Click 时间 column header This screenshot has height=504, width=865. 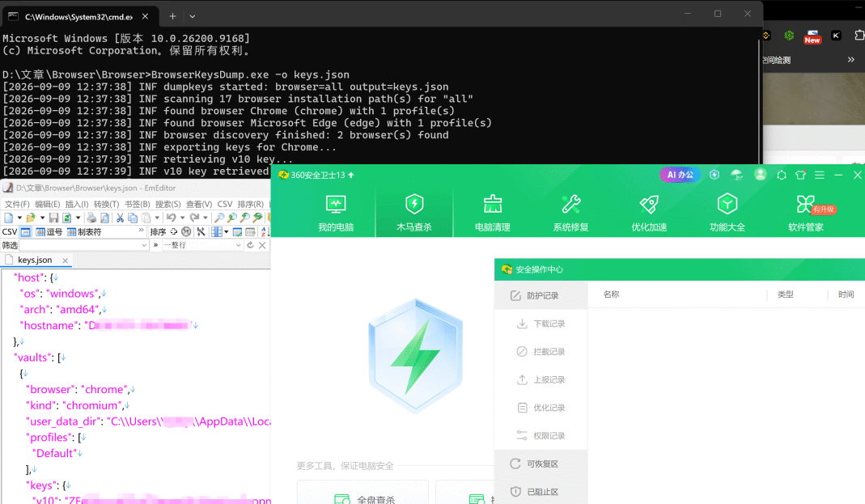(846, 294)
